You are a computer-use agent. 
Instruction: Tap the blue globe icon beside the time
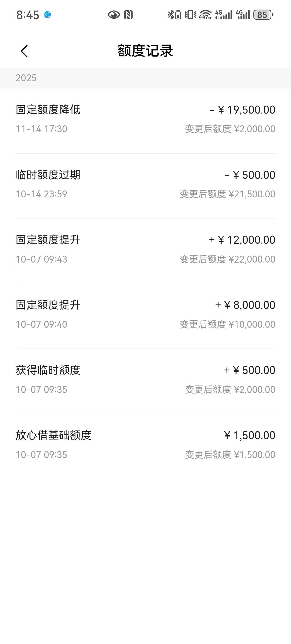[47, 15]
